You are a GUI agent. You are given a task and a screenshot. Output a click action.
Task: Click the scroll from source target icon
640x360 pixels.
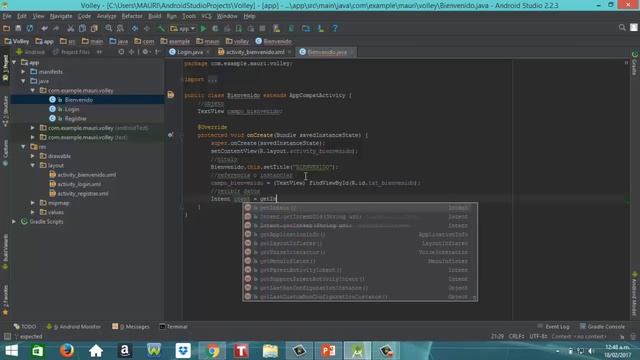coord(121,52)
